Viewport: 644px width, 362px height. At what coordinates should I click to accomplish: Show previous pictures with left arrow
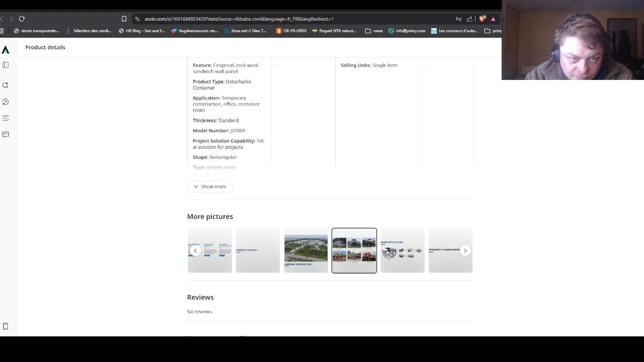click(x=195, y=250)
